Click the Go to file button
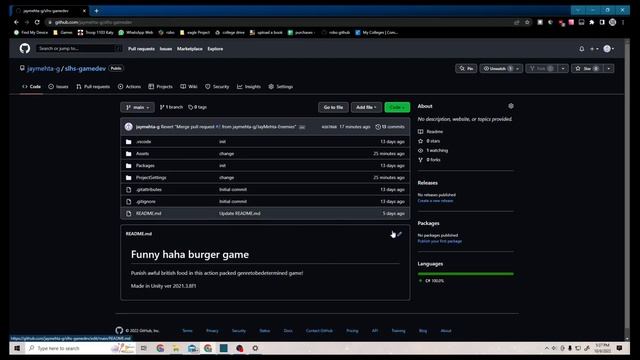The width and height of the screenshot is (640, 360). [333, 107]
